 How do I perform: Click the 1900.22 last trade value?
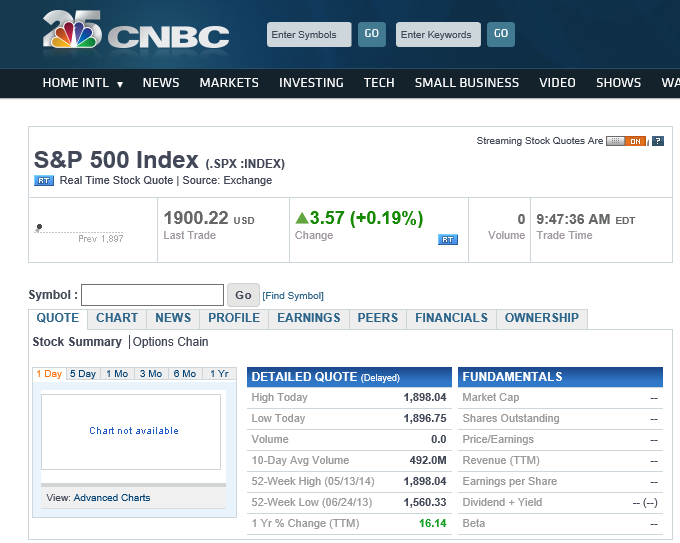pyautogui.click(x=196, y=218)
